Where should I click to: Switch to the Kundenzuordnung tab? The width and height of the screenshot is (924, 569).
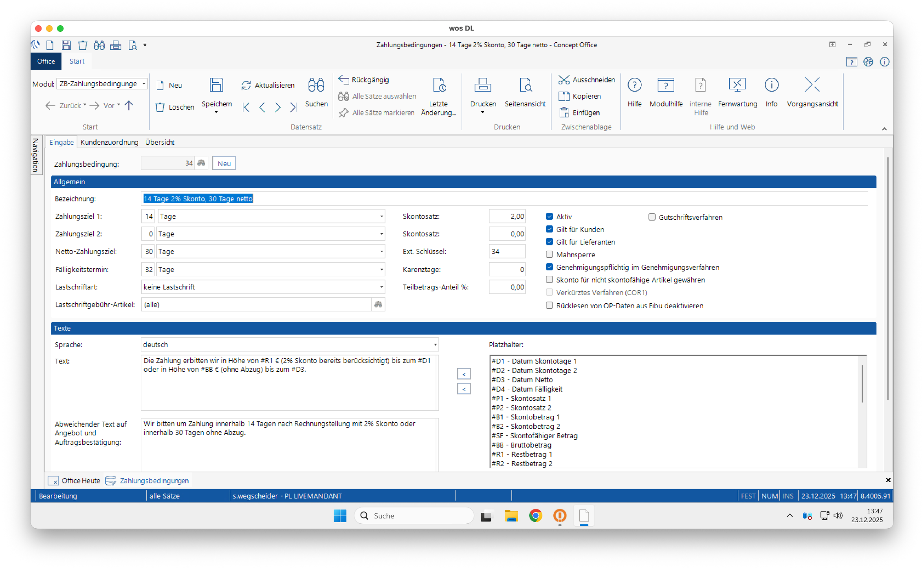point(109,142)
